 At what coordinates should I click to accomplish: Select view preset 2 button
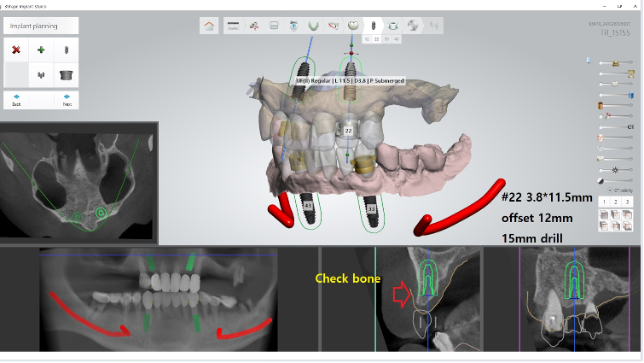coord(616,202)
